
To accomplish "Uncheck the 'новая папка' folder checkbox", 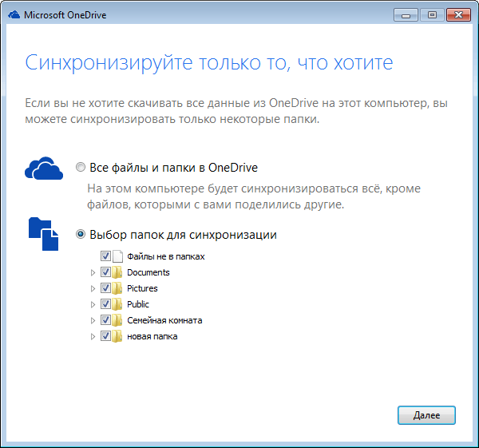I will pos(105,336).
